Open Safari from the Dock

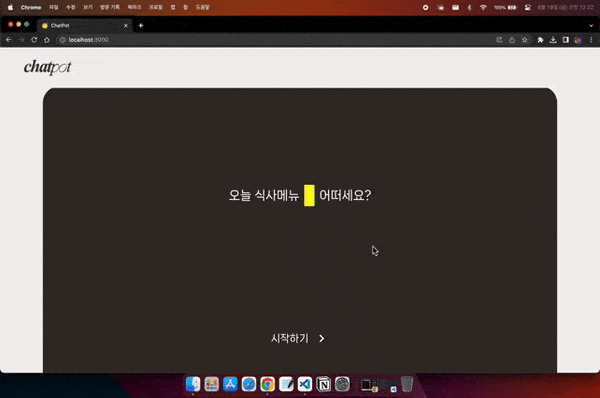[249, 384]
